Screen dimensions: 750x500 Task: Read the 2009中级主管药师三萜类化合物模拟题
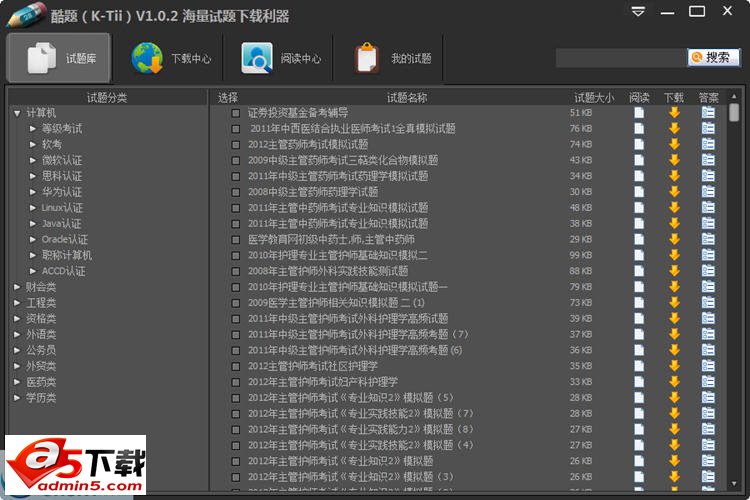pos(639,160)
